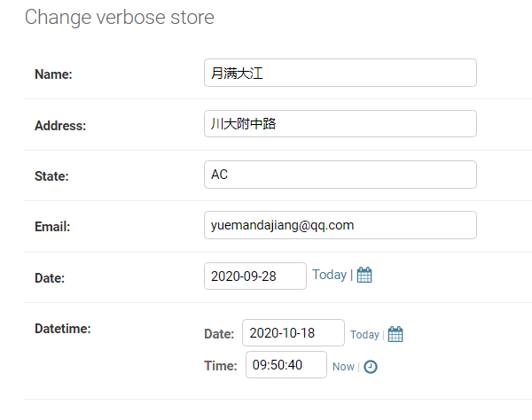Open calendar picker beside the 2020-09-28 date
Viewport: 532px width, 420px height.
point(364,275)
